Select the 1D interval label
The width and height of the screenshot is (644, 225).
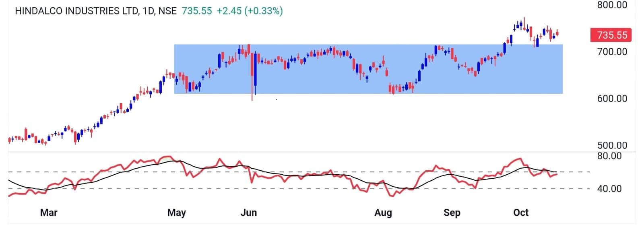pos(148,11)
